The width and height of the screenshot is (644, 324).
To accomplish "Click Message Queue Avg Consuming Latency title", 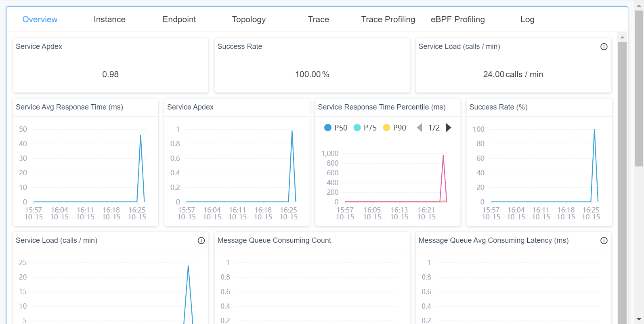I will (493, 240).
